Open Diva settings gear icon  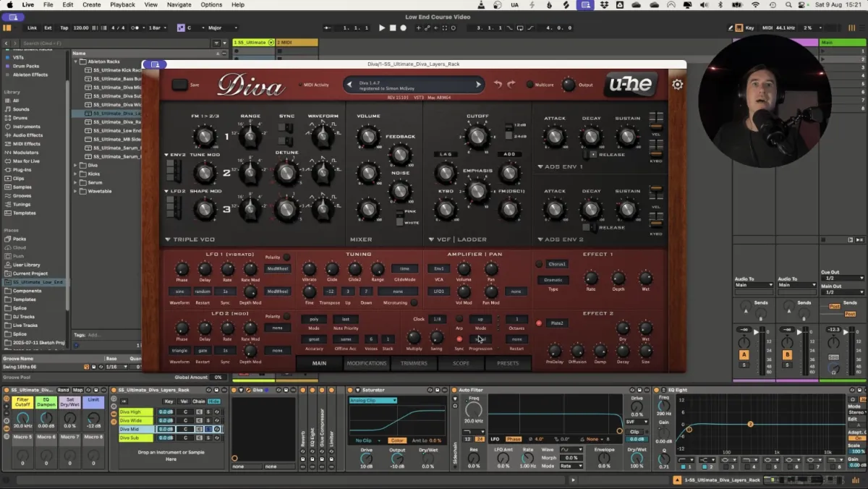(677, 85)
